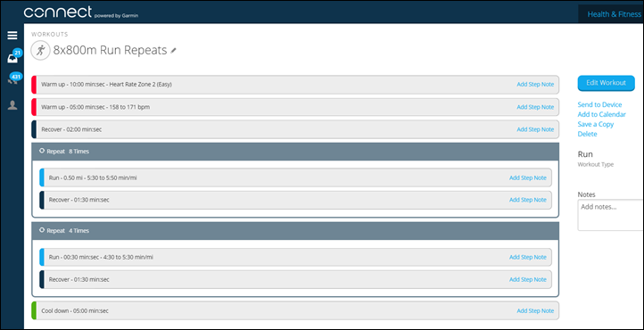
Task: Click the Connect Garmin logo
Action: point(81,12)
